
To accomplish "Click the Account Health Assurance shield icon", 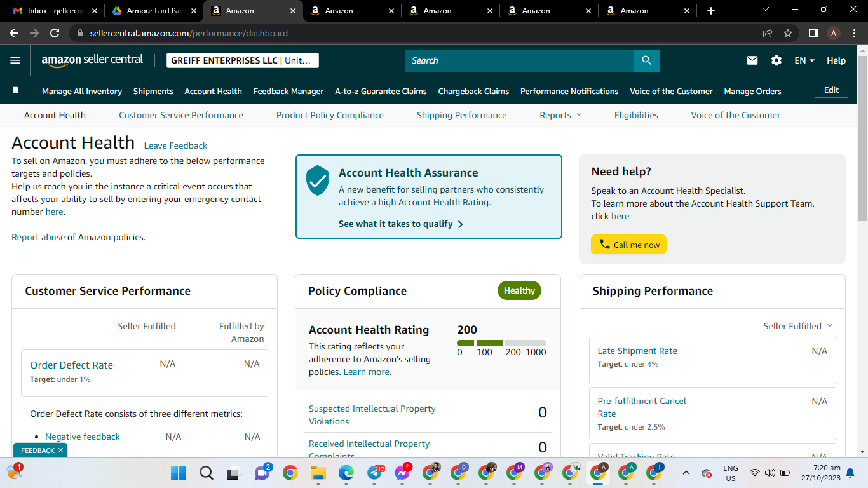I will pos(318,180).
